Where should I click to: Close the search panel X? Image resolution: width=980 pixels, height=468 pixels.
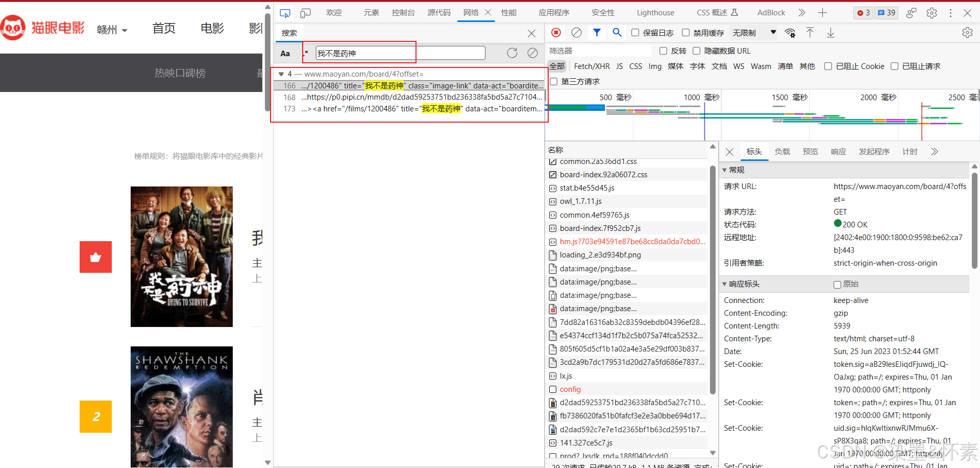[531, 33]
